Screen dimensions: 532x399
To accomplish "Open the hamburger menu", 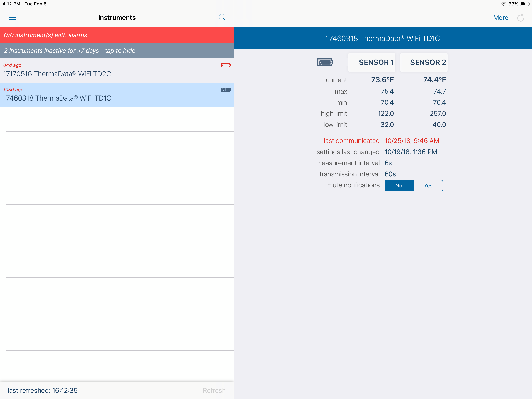I will (12, 17).
